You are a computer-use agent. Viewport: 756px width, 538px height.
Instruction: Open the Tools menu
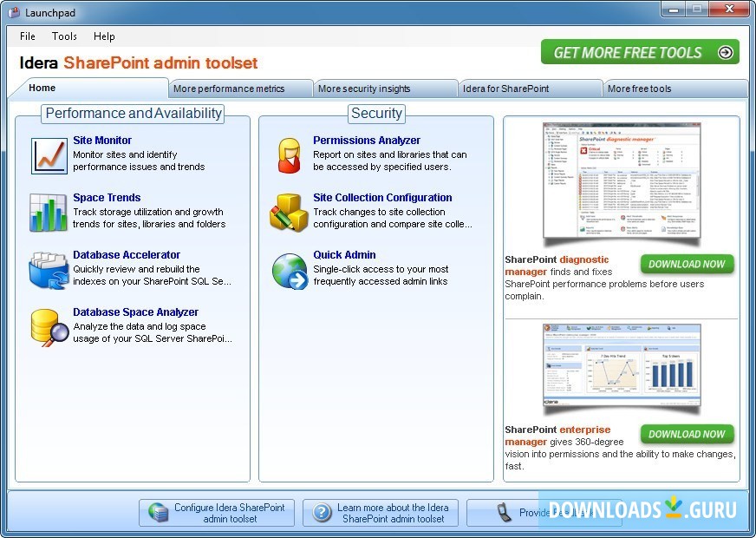[x=64, y=36]
